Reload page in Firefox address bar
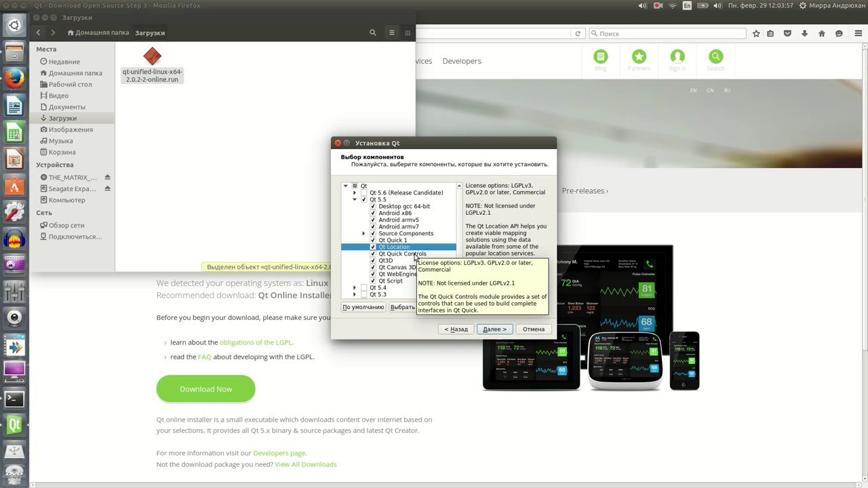Image resolution: width=868 pixels, height=488 pixels. pos(578,33)
